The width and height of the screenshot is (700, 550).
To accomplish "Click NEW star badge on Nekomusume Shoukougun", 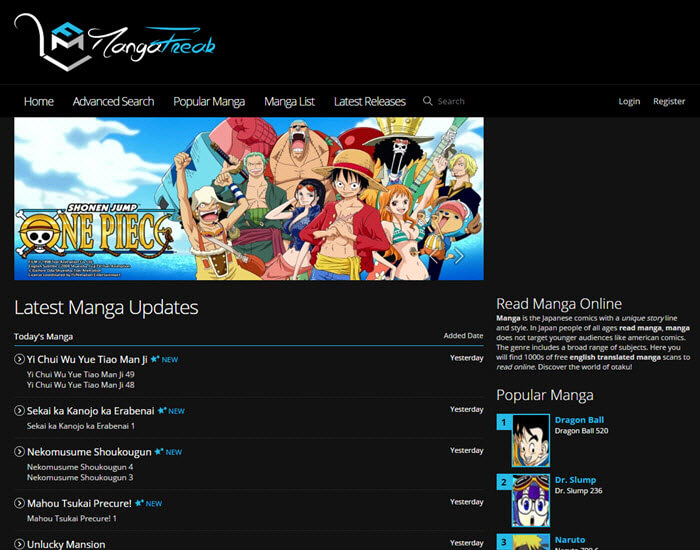I will tap(168, 452).
